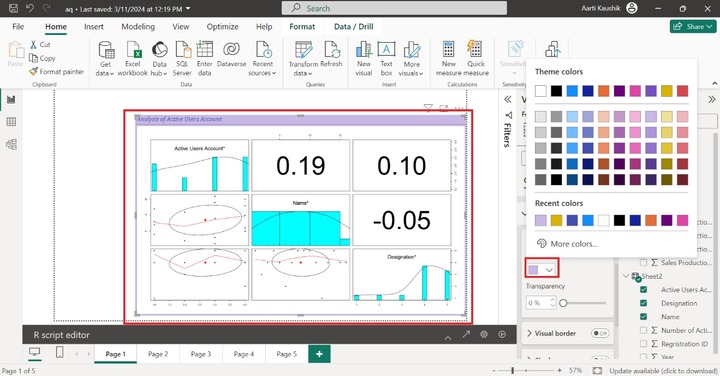Open the Optimize tab
Image resolution: width=720 pixels, height=376 pixels.
coord(222,27)
